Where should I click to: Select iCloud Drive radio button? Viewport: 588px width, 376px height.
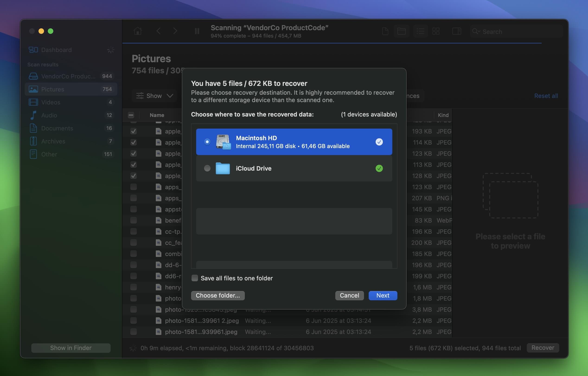click(207, 169)
